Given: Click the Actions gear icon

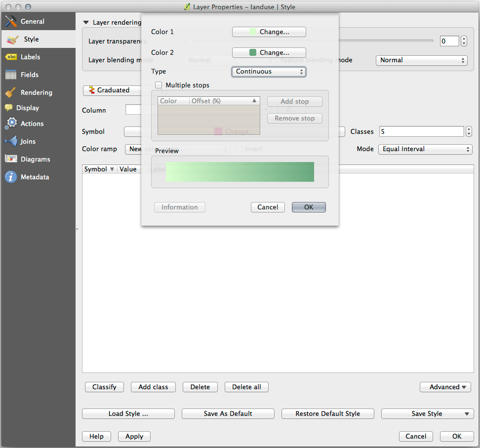Looking at the screenshot, I should pos(11,124).
